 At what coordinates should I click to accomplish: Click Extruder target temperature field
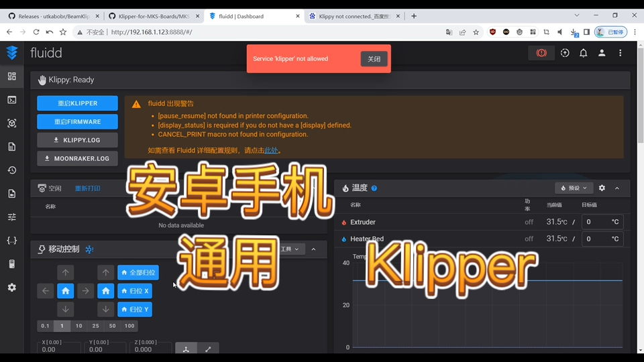602,222
